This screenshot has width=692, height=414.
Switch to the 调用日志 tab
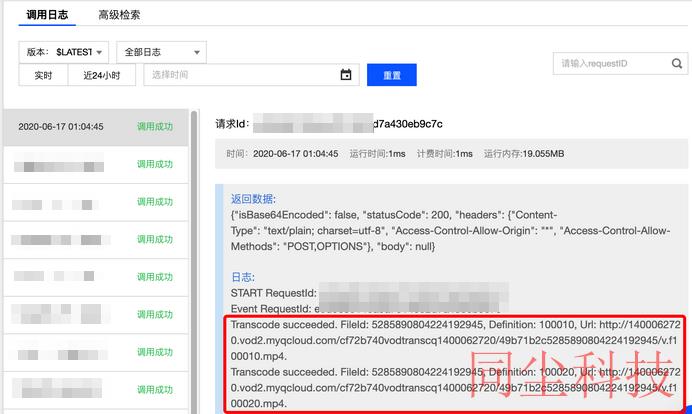pos(49,15)
